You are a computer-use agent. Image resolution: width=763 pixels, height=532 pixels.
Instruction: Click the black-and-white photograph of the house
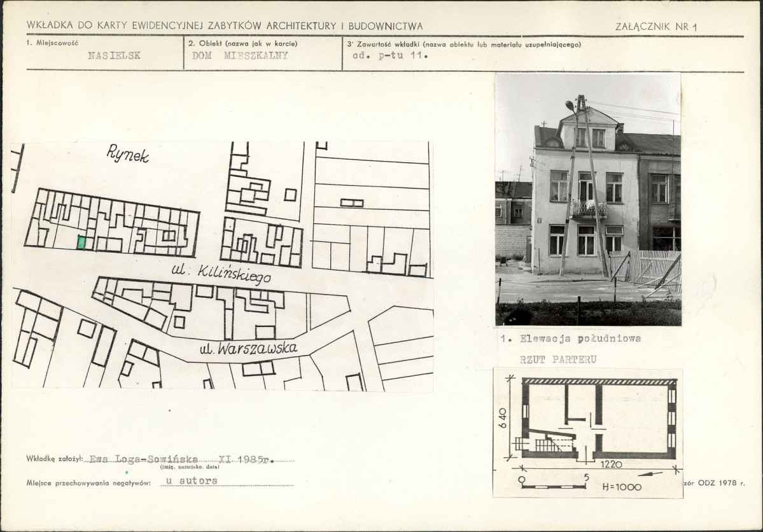tap(587, 199)
